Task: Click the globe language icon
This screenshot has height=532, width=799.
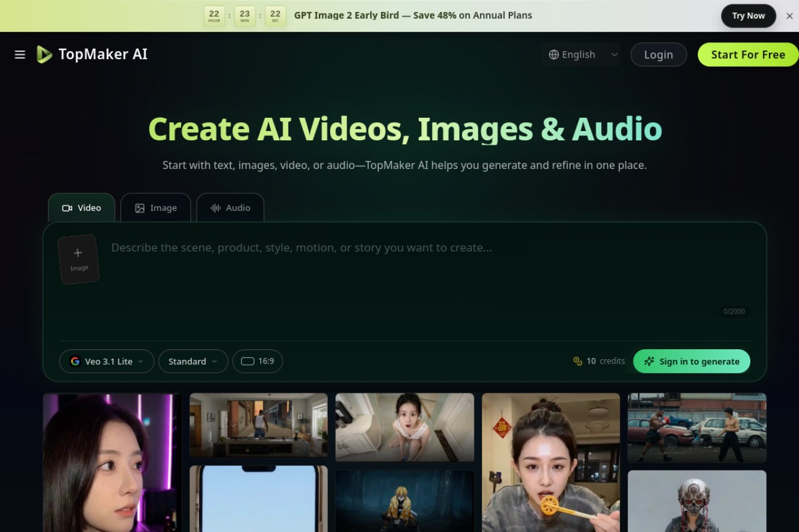Action: [554, 55]
